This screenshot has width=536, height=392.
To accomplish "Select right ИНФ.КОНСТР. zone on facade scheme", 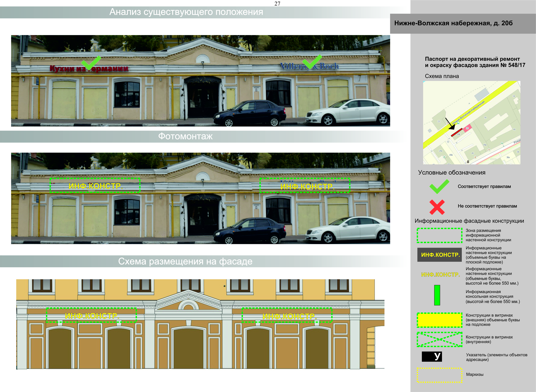I will coord(287,315).
